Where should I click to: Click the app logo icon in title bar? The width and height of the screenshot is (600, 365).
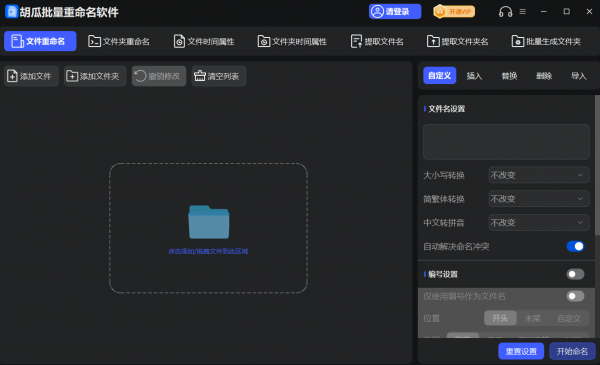(x=11, y=11)
